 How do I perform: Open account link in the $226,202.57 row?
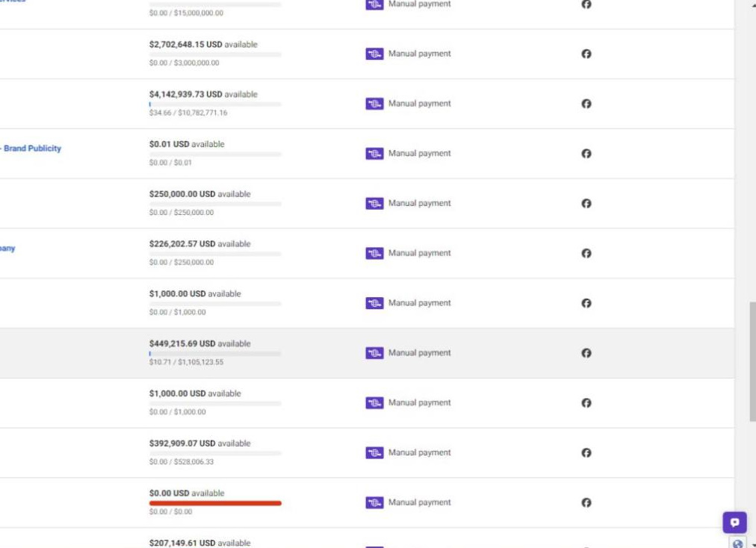[7, 249]
